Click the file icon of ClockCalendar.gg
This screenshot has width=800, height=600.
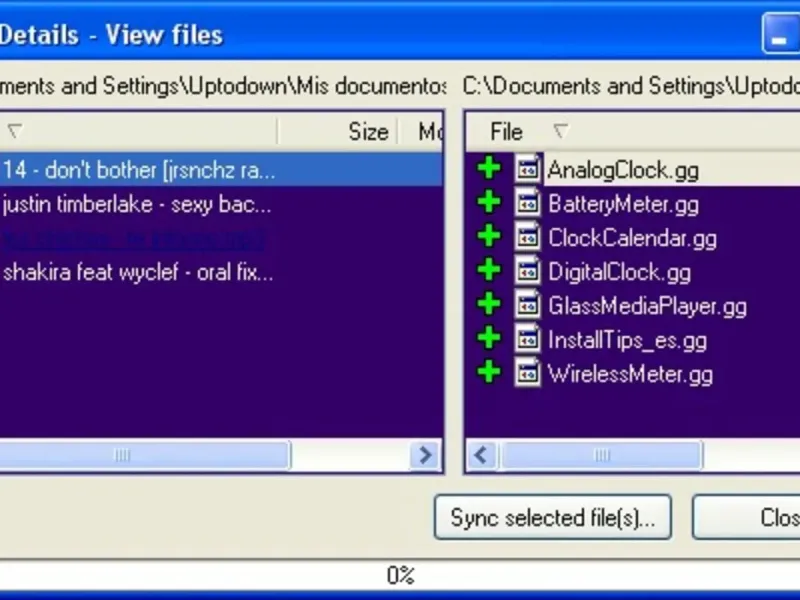pyautogui.click(x=528, y=237)
